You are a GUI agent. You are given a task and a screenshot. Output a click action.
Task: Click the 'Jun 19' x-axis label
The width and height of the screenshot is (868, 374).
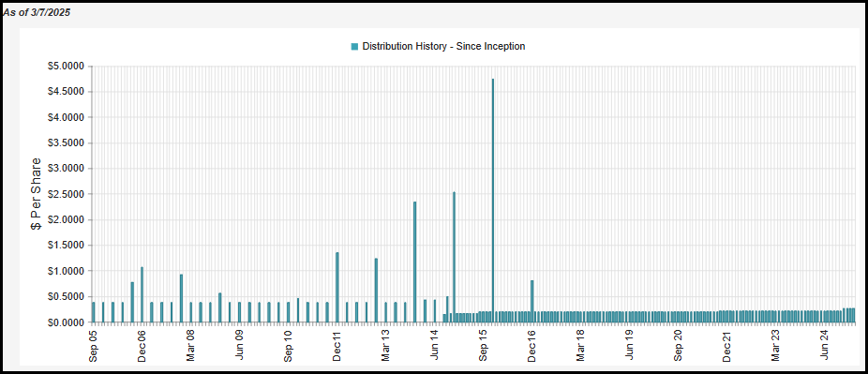[x=629, y=347]
